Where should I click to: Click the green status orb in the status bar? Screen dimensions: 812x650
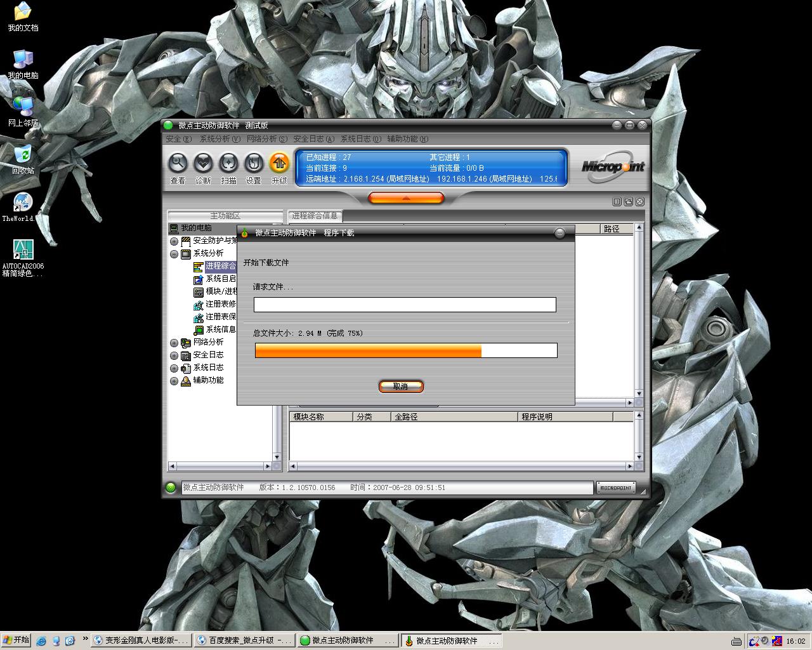(x=171, y=487)
